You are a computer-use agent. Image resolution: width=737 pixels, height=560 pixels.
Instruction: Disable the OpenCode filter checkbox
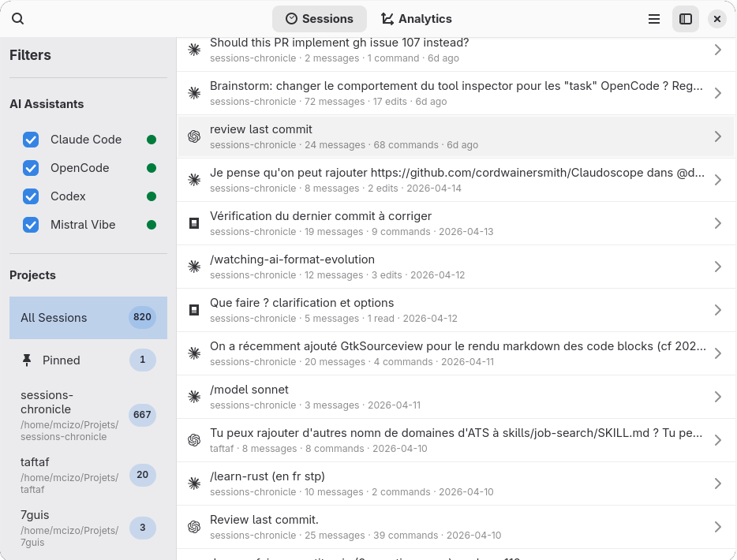[x=30, y=167]
